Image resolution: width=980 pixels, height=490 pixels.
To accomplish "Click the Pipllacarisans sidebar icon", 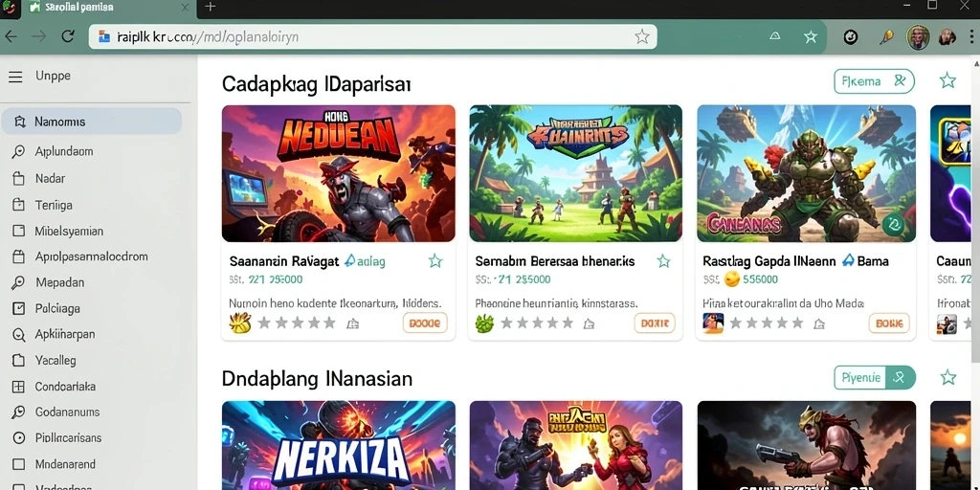I will tap(18, 438).
